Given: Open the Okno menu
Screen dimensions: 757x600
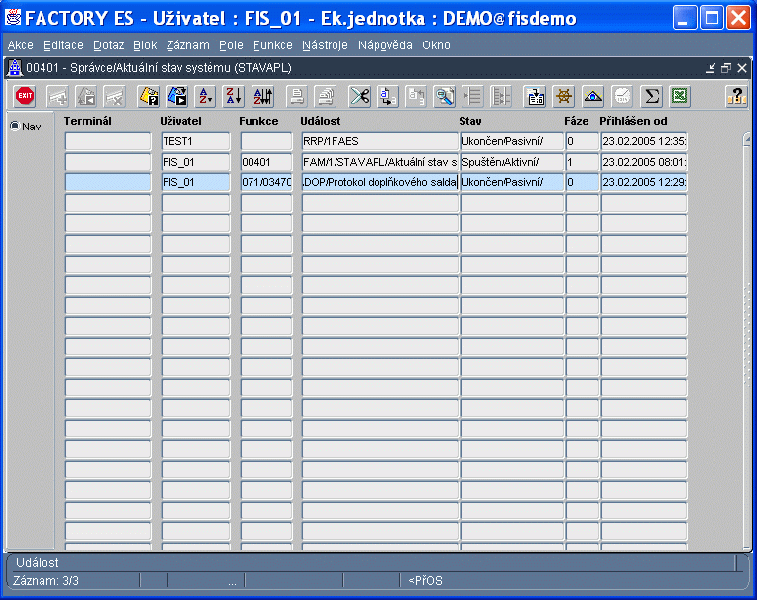Looking at the screenshot, I should click(x=436, y=45).
